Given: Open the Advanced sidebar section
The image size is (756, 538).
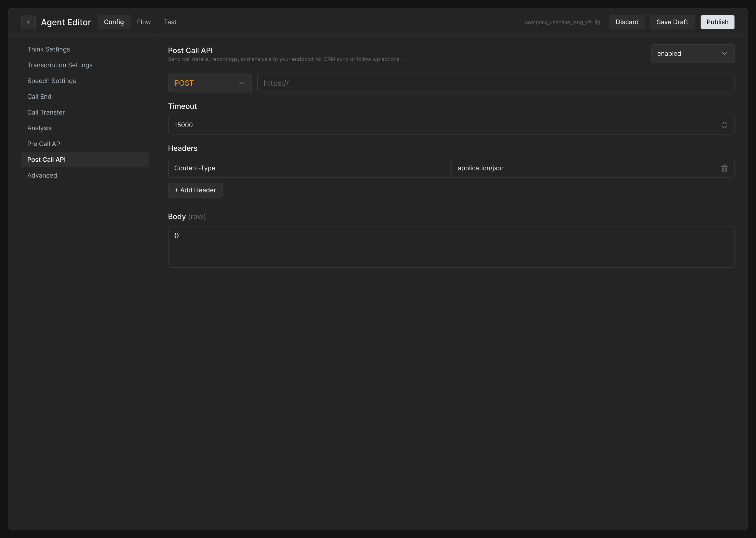Looking at the screenshot, I should (42, 175).
